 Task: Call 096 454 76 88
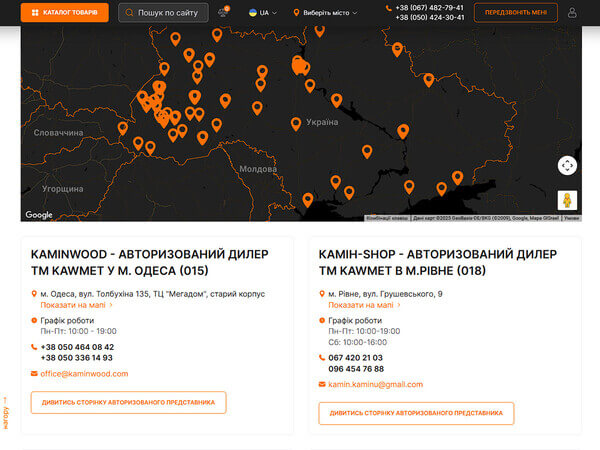click(356, 369)
